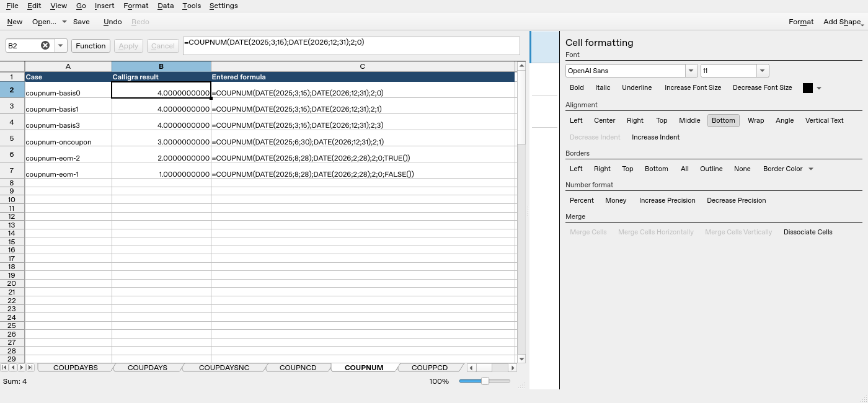Expand the font color dropdown arrow
Image resolution: width=868 pixels, height=403 pixels.
point(819,88)
